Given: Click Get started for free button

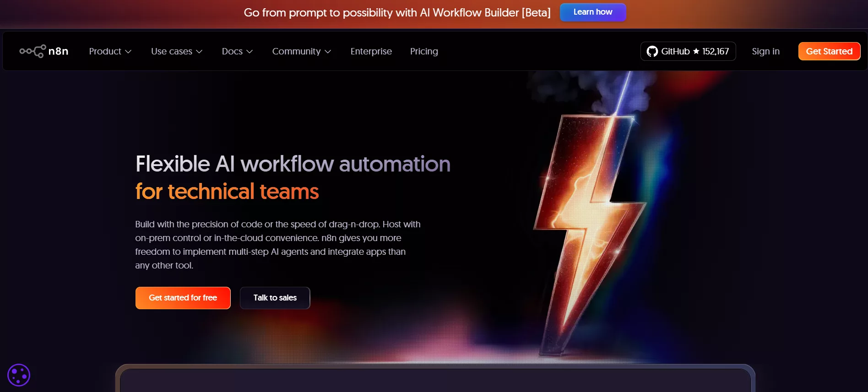Looking at the screenshot, I should (183, 298).
